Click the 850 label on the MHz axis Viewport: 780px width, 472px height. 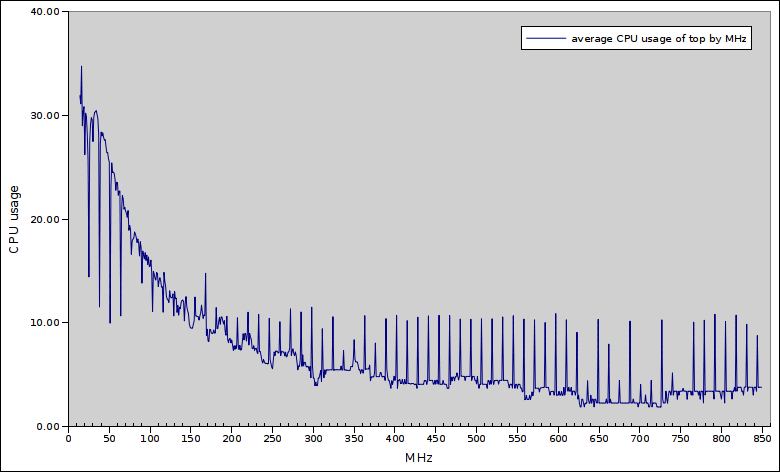[x=762, y=438]
